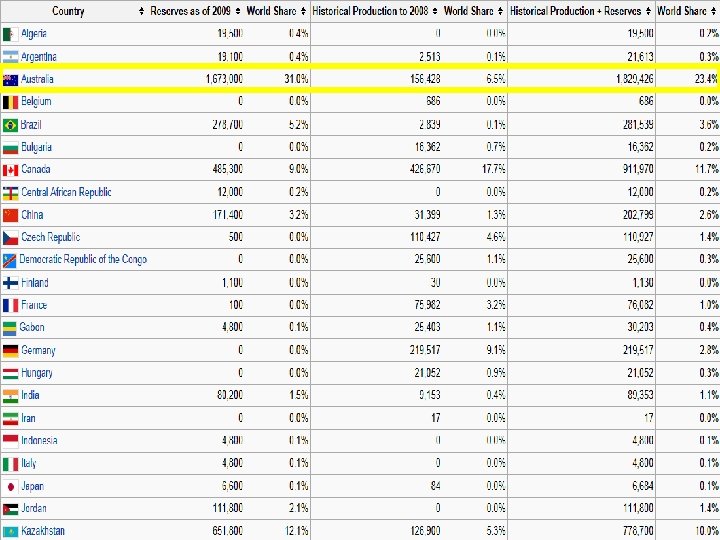The image size is (720, 540).
Task: Click the India flag icon
Action: tap(10, 396)
